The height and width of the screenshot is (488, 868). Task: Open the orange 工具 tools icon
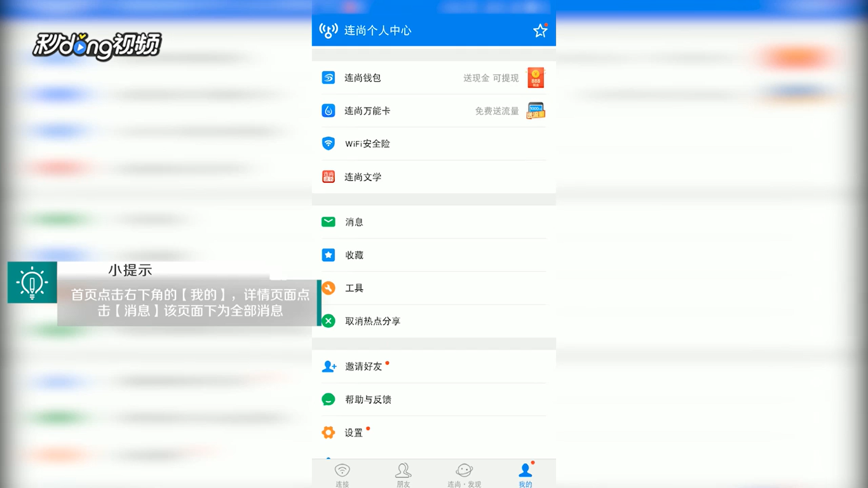pyautogui.click(x=328, y=288)
